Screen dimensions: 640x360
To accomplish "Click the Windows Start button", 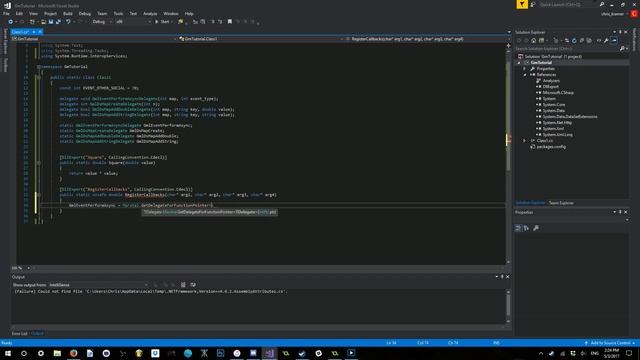I will (7, 353).
